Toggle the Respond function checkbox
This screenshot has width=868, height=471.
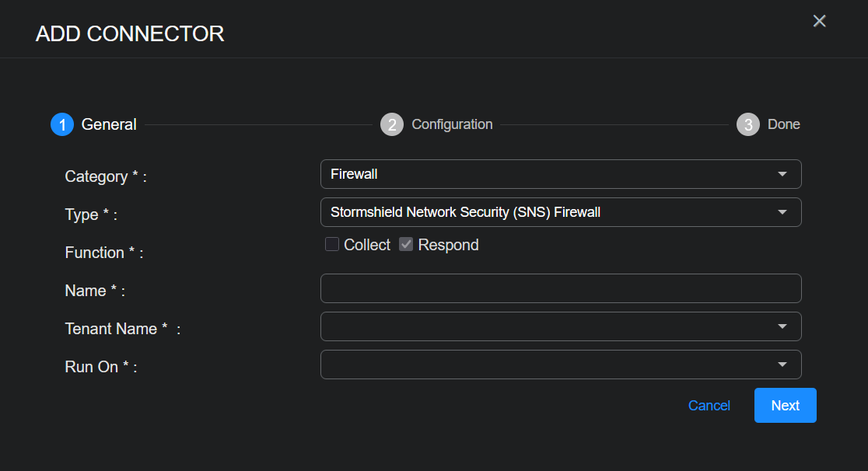406,245
